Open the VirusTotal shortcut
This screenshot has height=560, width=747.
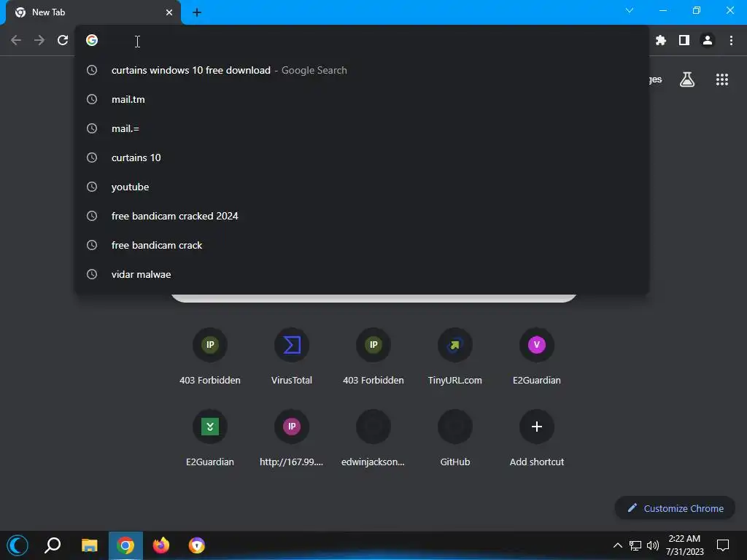click(292, 356)
